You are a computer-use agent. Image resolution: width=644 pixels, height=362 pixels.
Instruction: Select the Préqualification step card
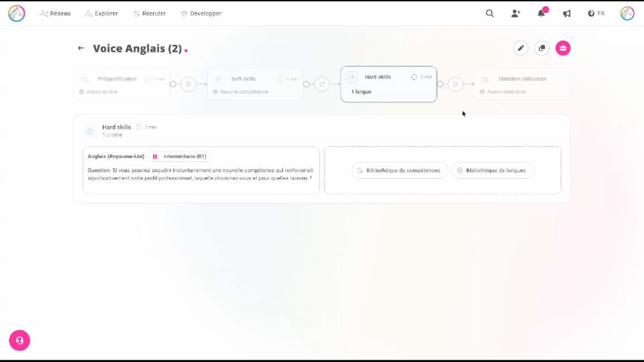tap(121, 84)
